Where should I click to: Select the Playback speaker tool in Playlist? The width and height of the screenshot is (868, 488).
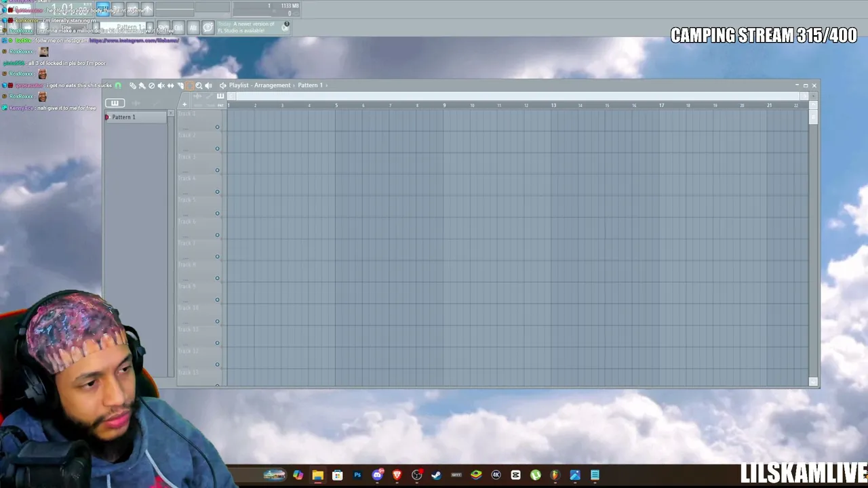coord(208,85)
